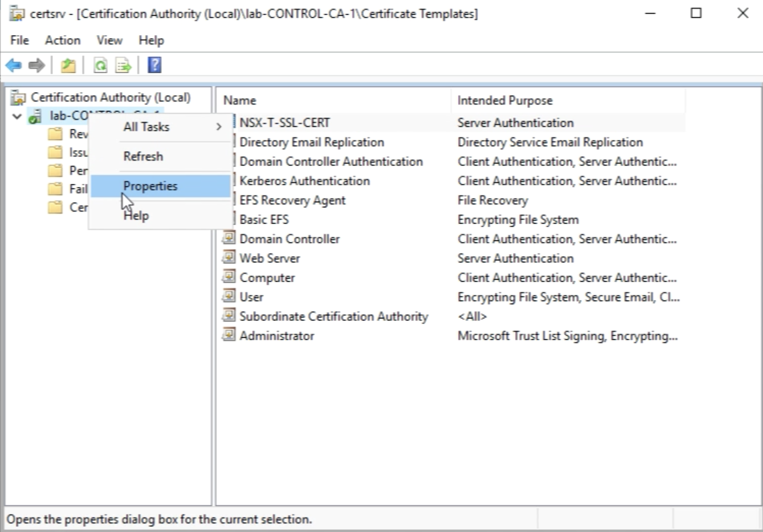Viewport: 763px width, 532px height.
Task: Click the Subordinate Certification Authority template icon
Action: (228, 316)
